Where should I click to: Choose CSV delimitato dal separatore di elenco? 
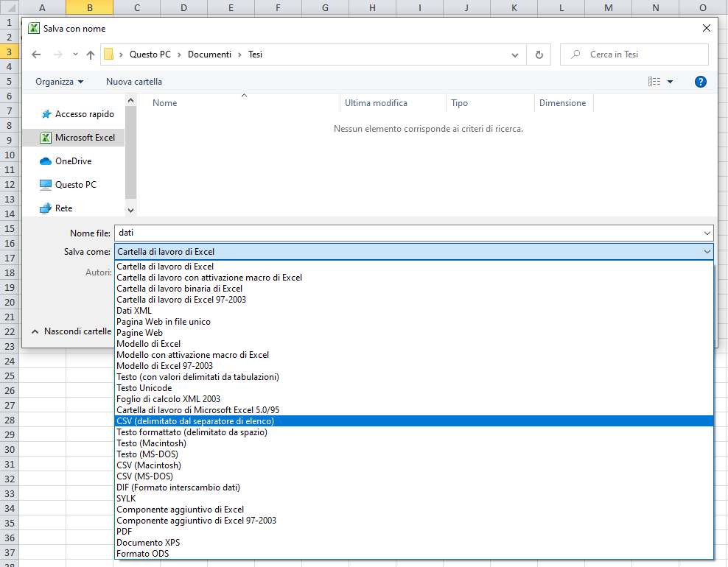coord(413,421)
